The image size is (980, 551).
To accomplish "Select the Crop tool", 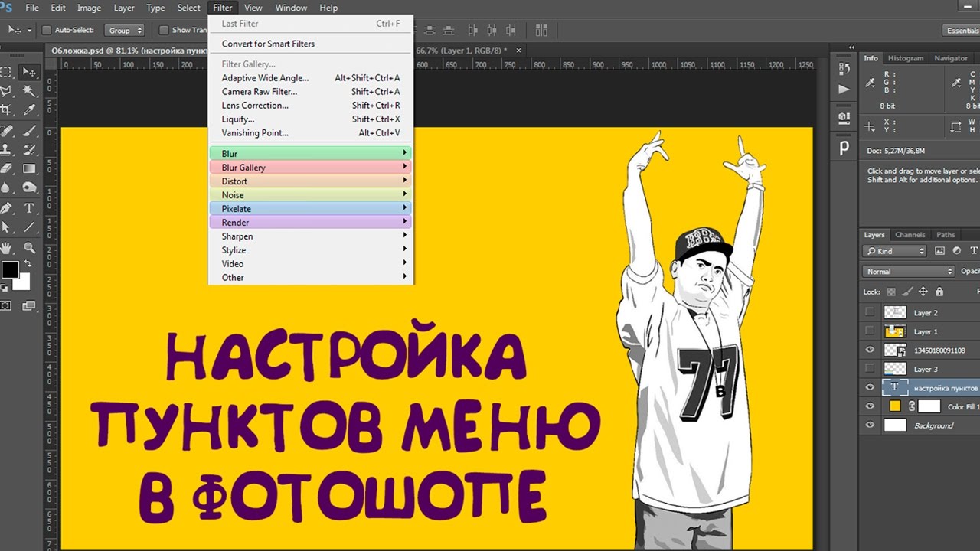I will pyautogui.click(x=6, y=110).
